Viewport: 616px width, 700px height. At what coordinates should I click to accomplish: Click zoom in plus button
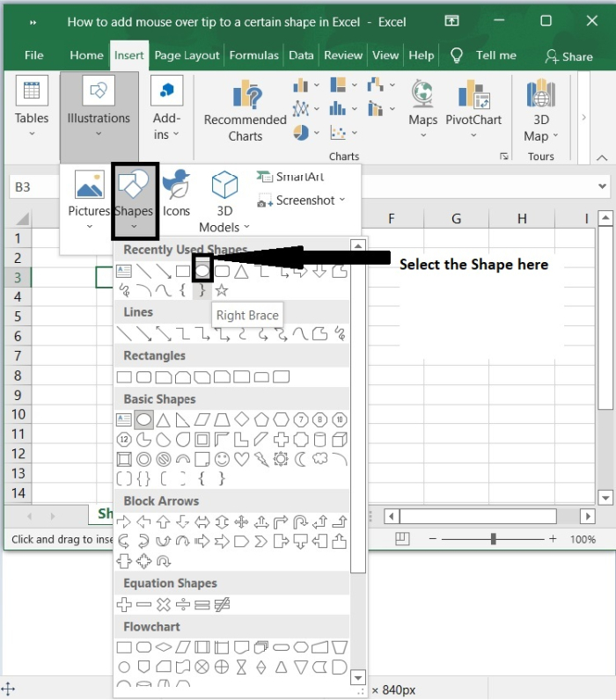(x=553, y=539)
